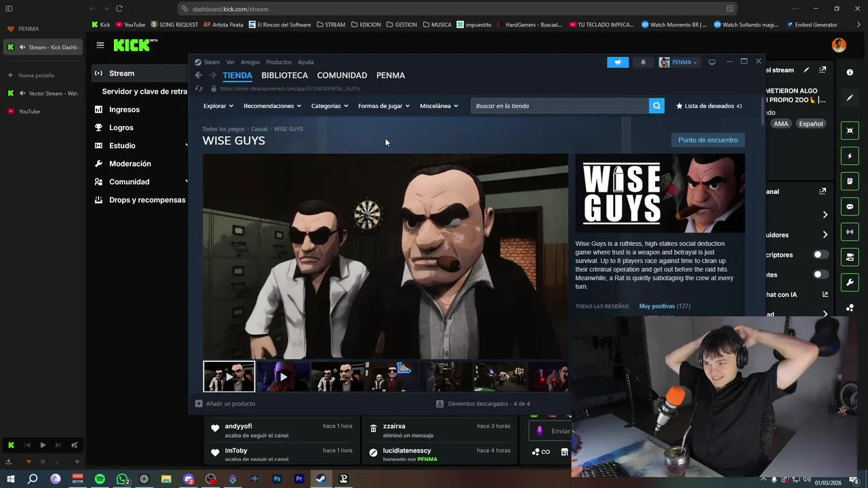Screen dimensions: 868x488
Task: Toggle the emotes-only mode switch
Action: click(821, 274)
